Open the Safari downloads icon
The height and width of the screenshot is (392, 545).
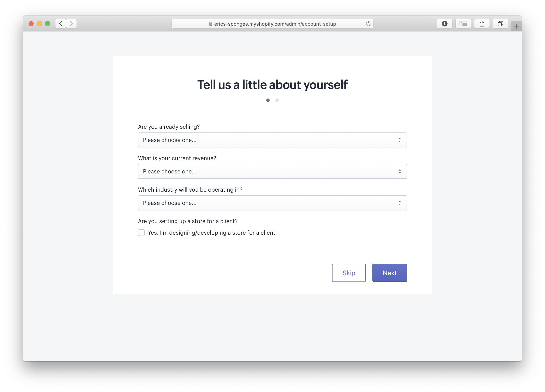[x=444, y=24]
